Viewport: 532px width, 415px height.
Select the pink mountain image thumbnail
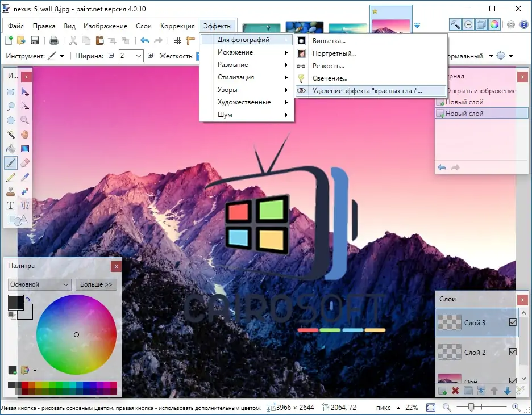point(391,27)
